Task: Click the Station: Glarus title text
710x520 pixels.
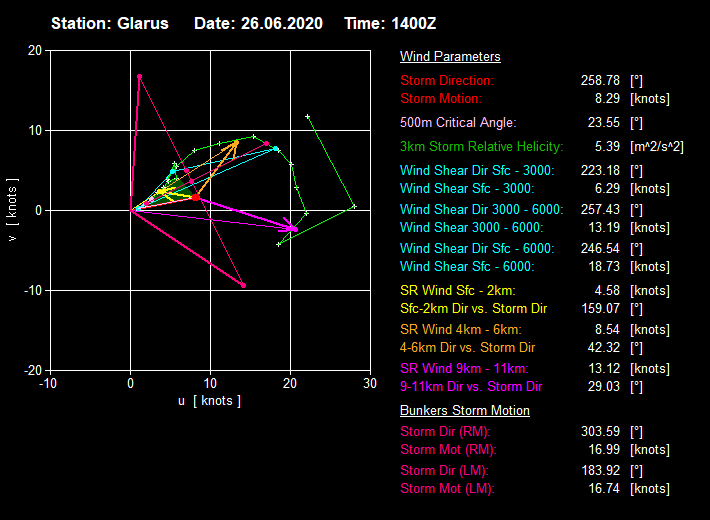Action: click(110, 23)
